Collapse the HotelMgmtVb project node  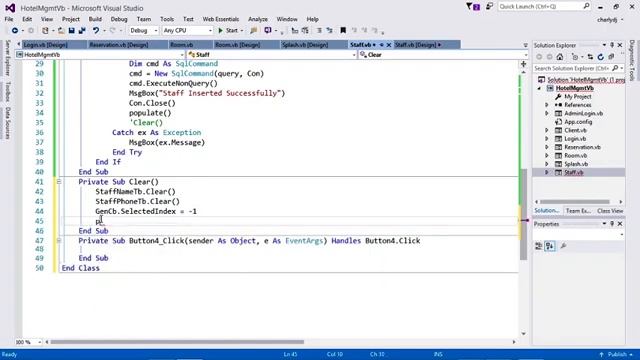540,88
